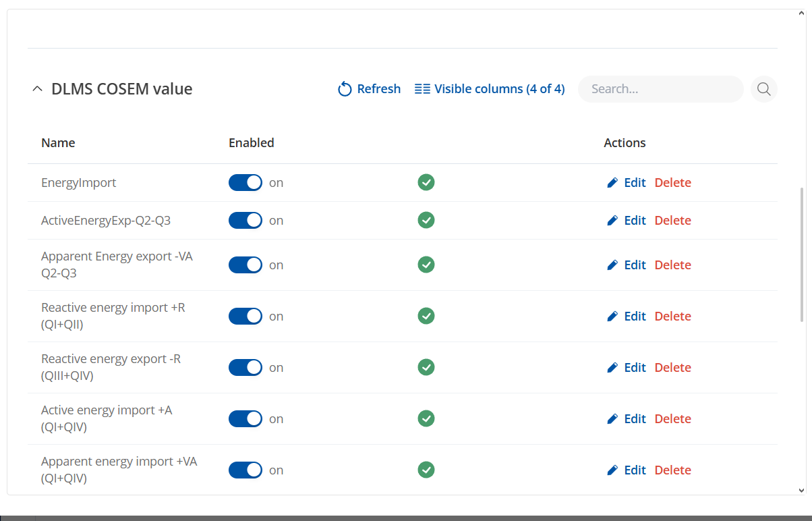Select Reactive energy export -R (QIII+QIV) text
Image resolution: width=812 pixels, height=521 pixels.
pos(111,368)
